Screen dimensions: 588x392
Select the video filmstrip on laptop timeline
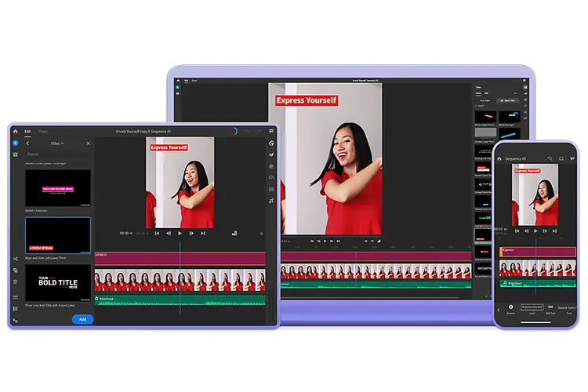(x=376, y=271)
